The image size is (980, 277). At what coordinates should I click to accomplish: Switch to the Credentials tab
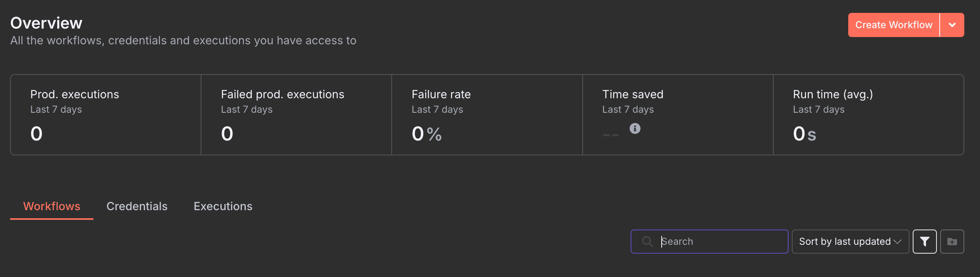click(x=137, y=206)
